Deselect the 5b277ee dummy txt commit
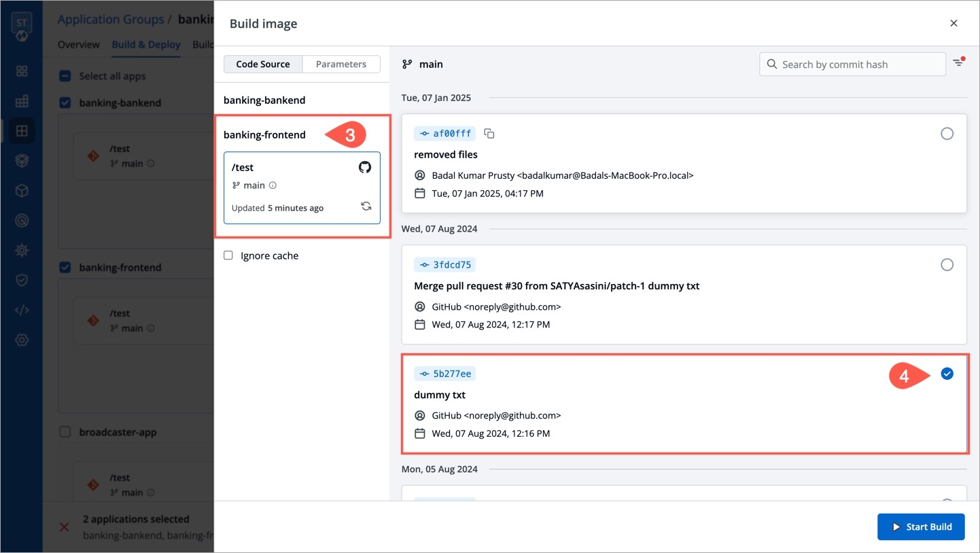 [947, 374]
